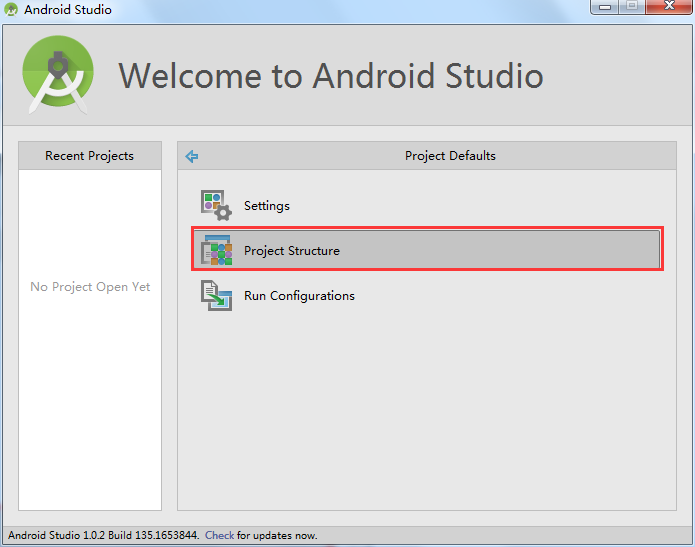
Task: Maximize the Android Studio window
Action: (631, 8)
